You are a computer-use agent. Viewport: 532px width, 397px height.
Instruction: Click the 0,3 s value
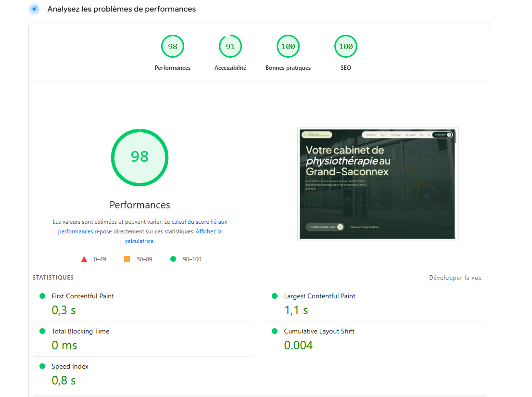coord(64,310)
